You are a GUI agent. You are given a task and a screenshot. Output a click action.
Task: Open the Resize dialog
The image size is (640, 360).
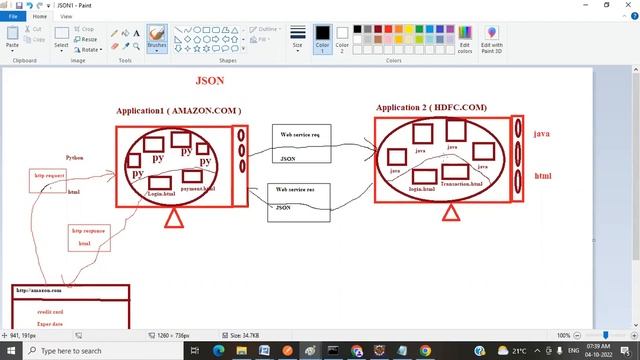[86, 40]
